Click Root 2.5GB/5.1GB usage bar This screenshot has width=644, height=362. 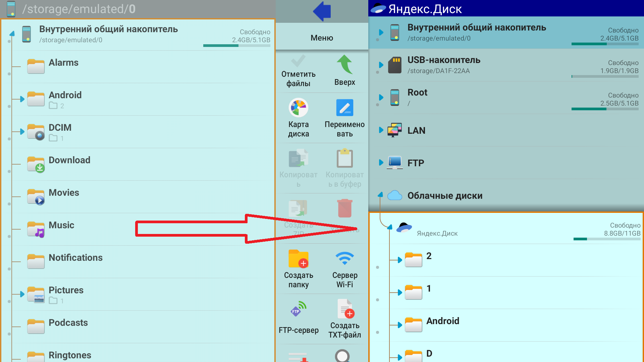click(x=605, y=109)
